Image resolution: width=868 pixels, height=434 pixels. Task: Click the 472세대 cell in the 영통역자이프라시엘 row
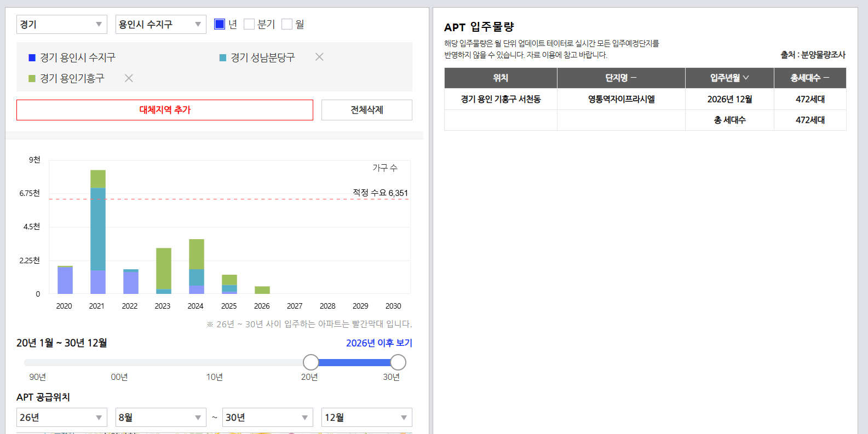click(810, 99)
